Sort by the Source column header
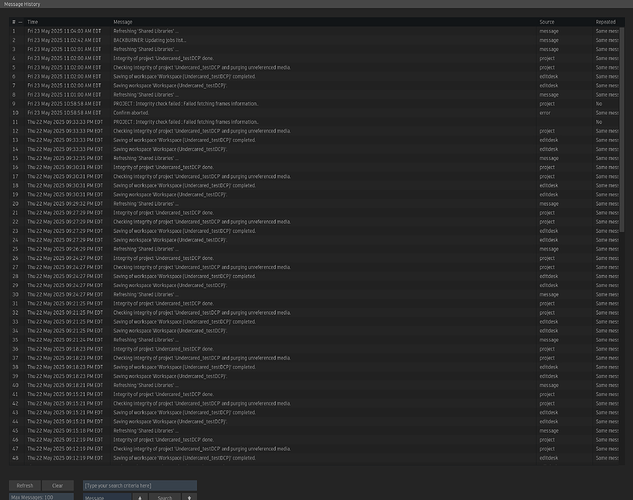Screen dimensions: 633x500 click(547, 22)
